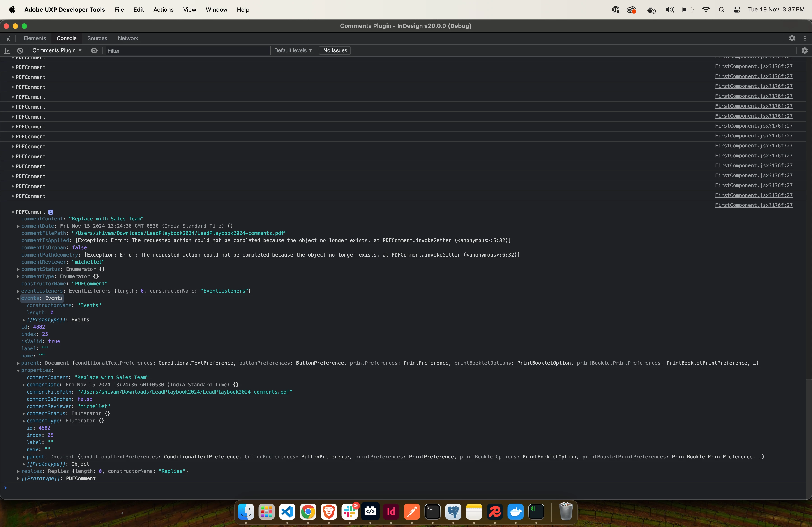Click the No Issues button

335,50
